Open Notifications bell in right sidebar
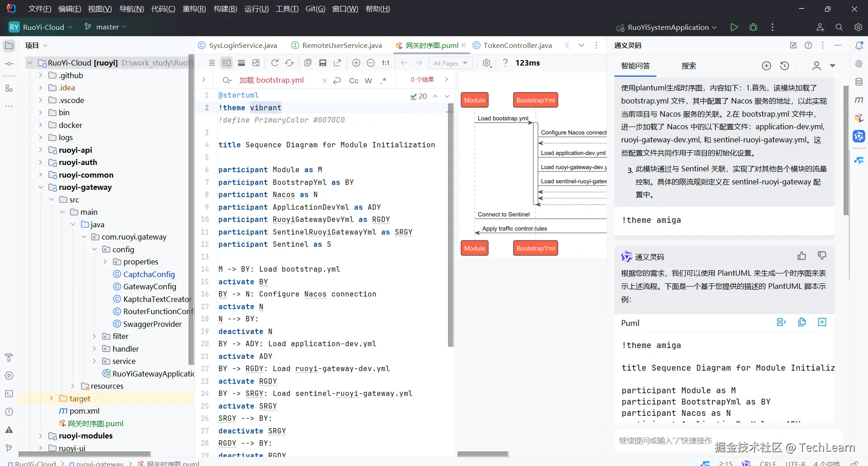 pyautogui.click(x=859, y=46)
